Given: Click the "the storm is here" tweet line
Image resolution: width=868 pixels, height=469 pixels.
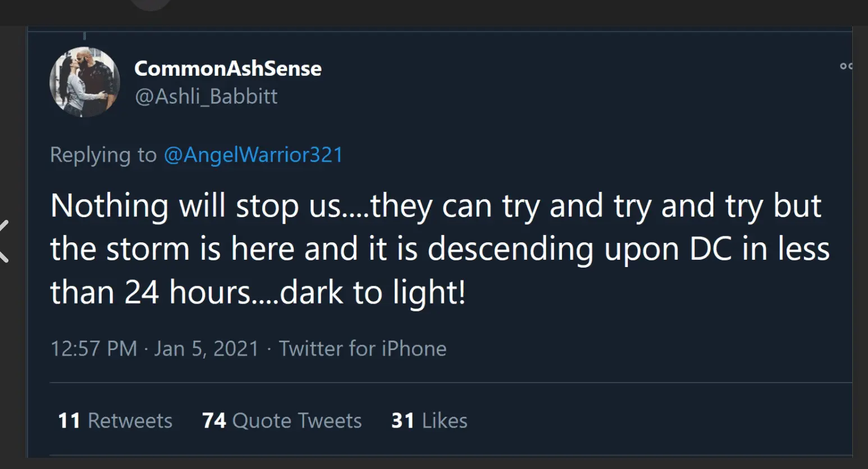Looking at the screenshot, I should click(440, 249).
